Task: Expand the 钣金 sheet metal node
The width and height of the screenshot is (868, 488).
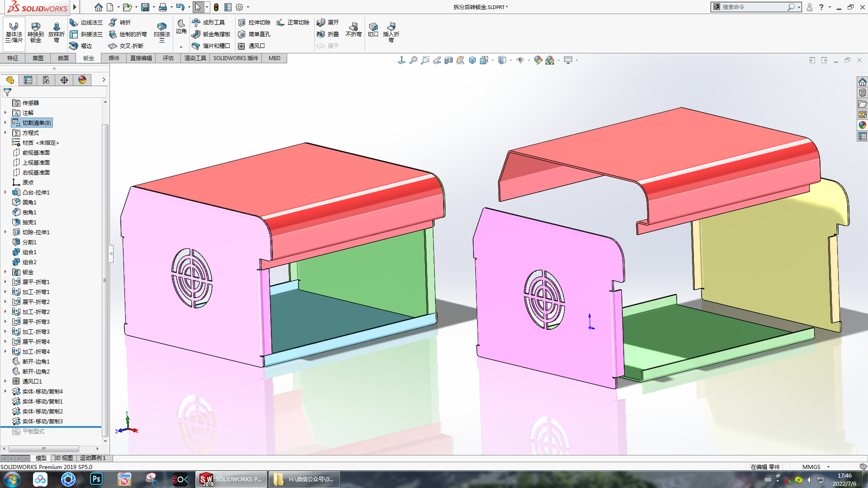Action: click(x=5, y=272)
